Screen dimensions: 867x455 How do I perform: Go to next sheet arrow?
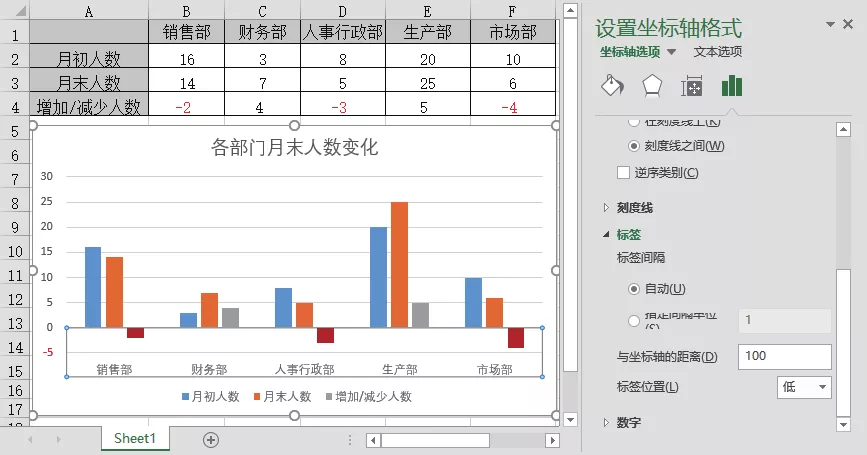coord(58,440)
